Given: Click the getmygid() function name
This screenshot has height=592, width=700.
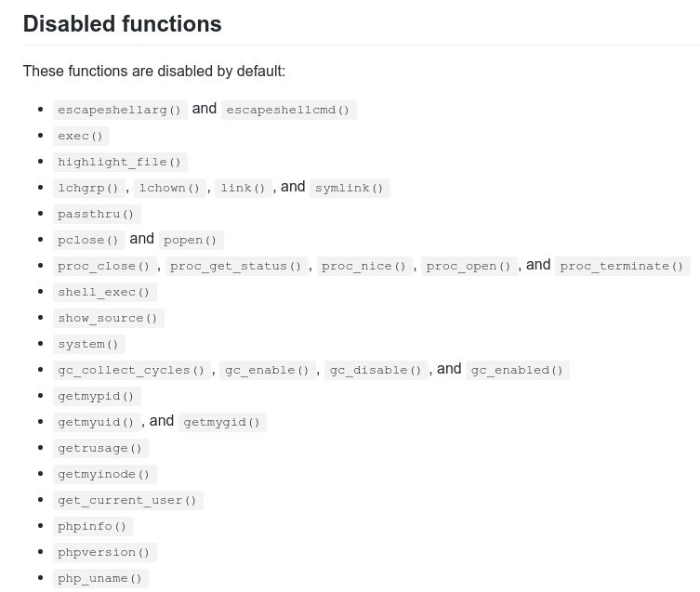Looking at the screenshot, I should click(223, 422).
